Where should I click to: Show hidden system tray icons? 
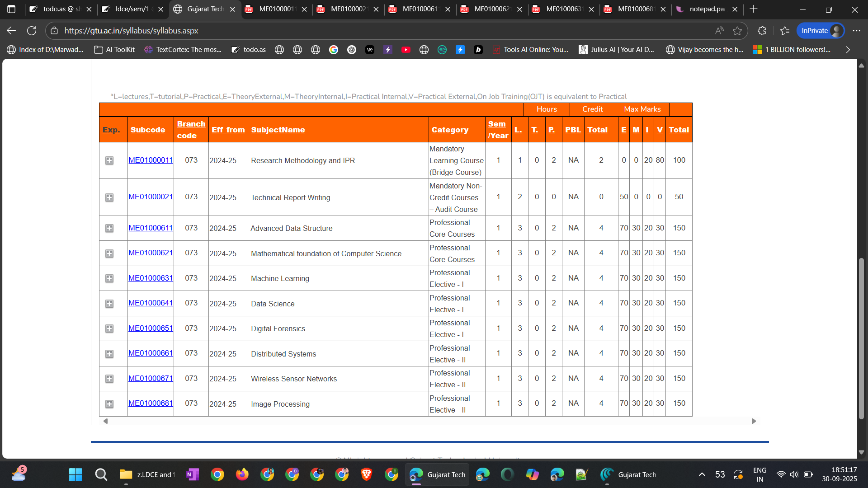(702, 474)
